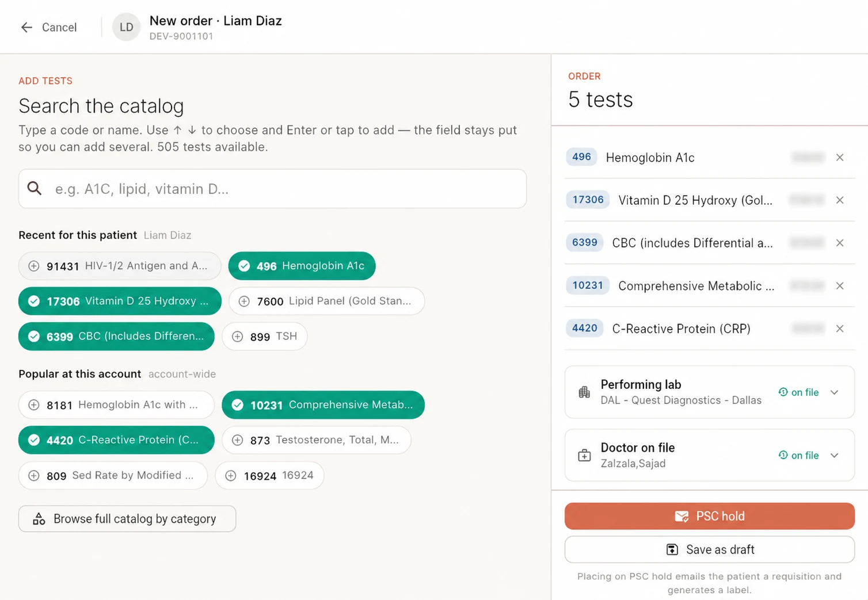Add 873 Testosterone, Total test

(316, 440)
